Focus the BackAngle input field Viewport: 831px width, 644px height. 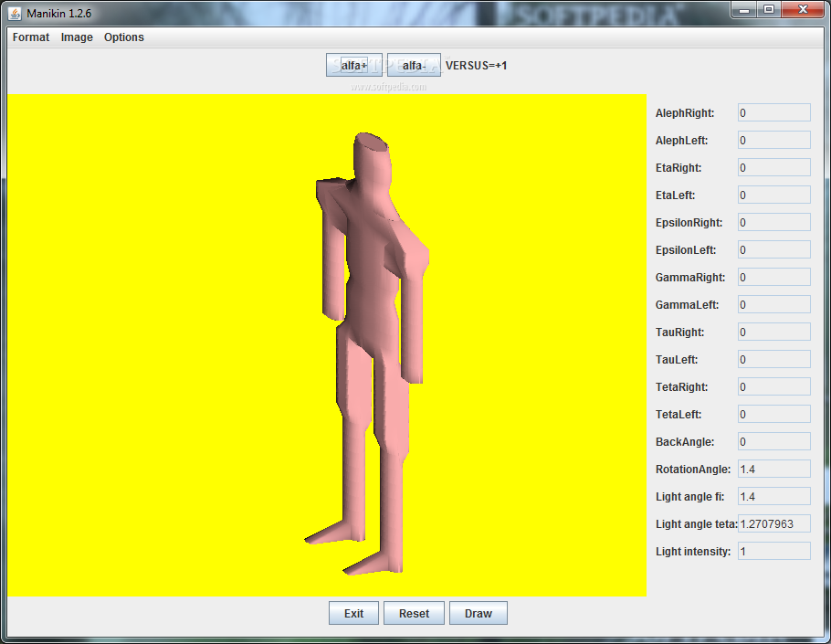coord(774,441)
